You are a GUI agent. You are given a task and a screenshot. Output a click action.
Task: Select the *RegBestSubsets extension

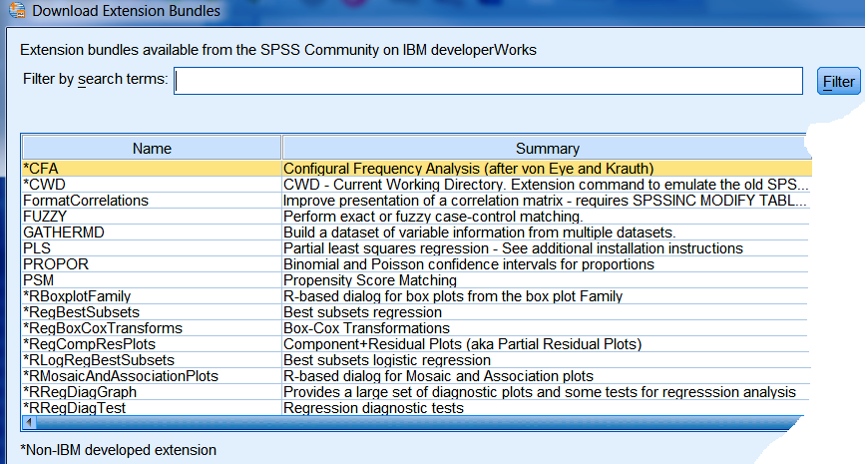coord(82,313)
